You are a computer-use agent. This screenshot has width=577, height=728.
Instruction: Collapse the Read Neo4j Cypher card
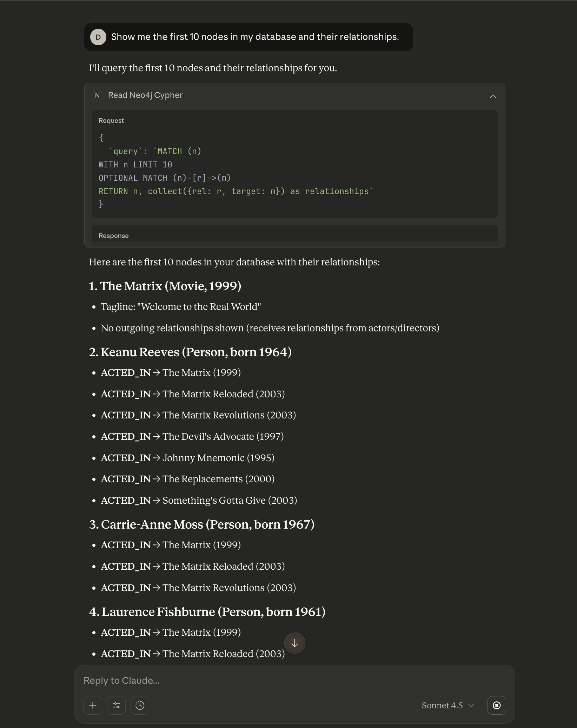point(493,95)
